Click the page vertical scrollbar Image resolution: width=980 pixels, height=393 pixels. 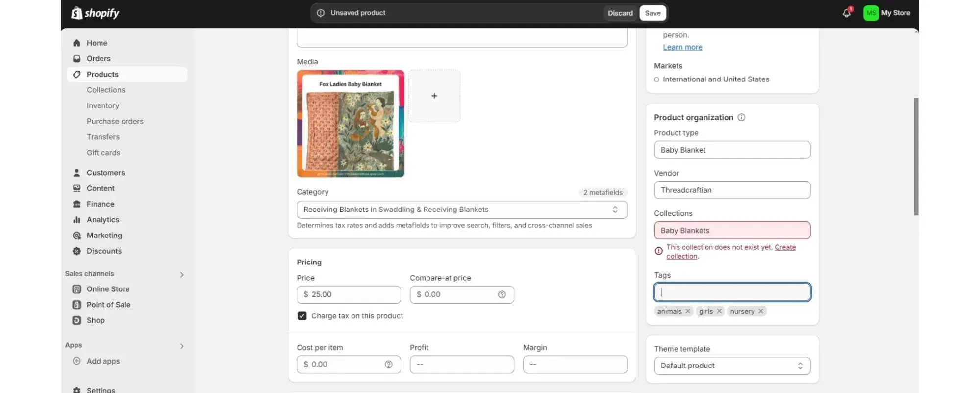(916, 157)
